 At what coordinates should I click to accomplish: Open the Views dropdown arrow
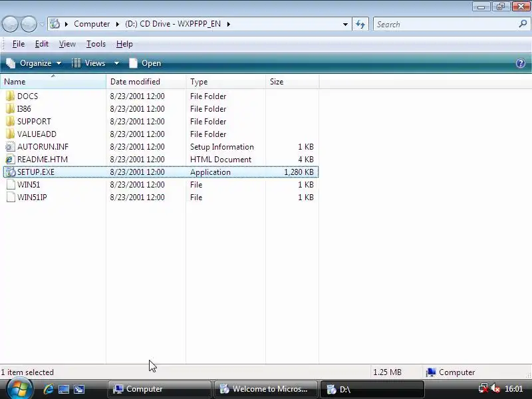116,63
